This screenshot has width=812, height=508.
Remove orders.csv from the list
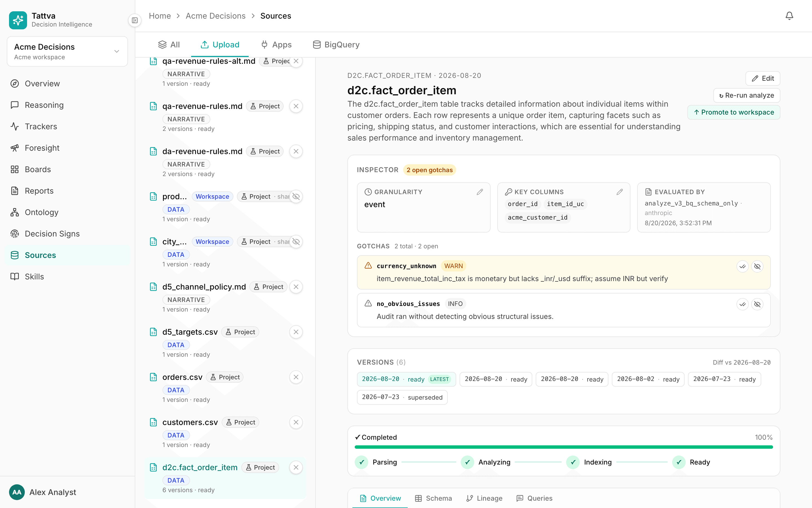296,377
